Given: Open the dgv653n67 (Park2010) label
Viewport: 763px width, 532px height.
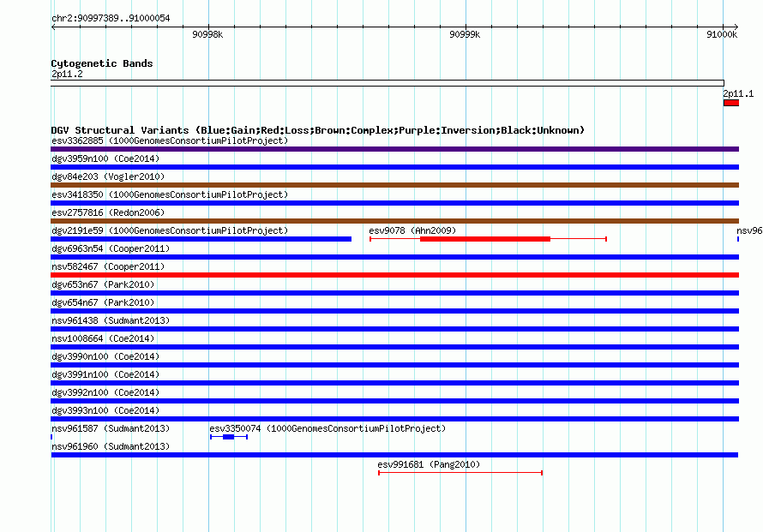Looking at the screenshot, I should 103,284.
